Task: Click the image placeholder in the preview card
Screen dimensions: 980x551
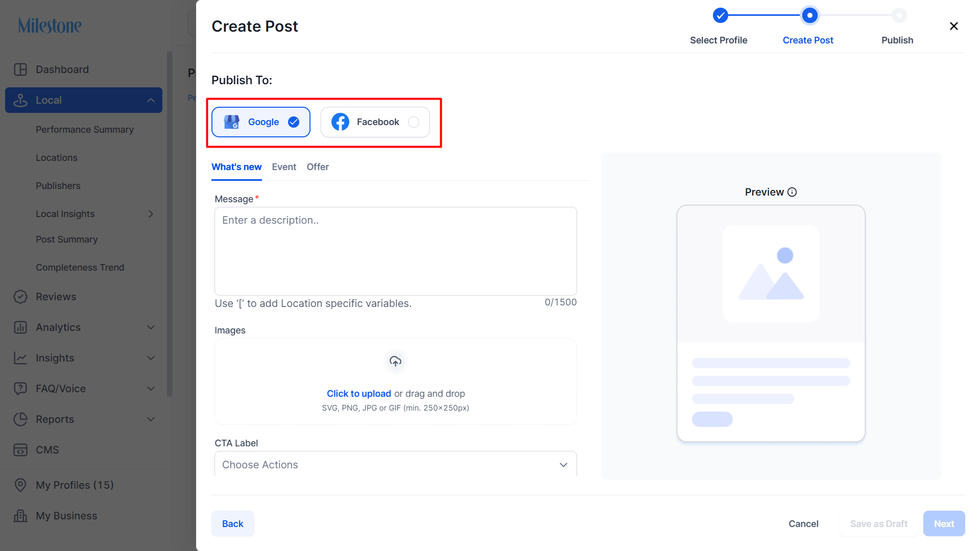Action: pyautogui.click(x=771, y=274)
